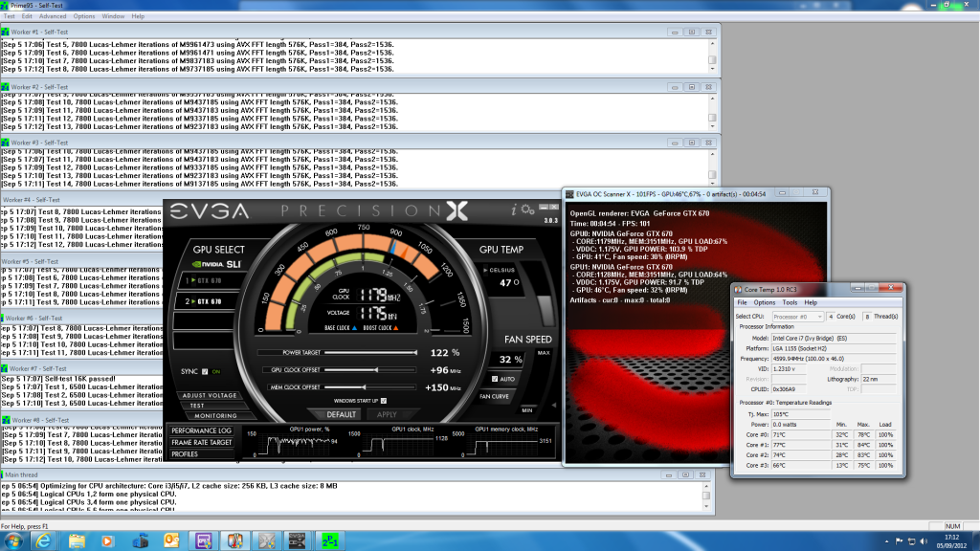Toggle the Windows Start Up checkbox
This screenshot has width=980, height=551.
point(384,400)
